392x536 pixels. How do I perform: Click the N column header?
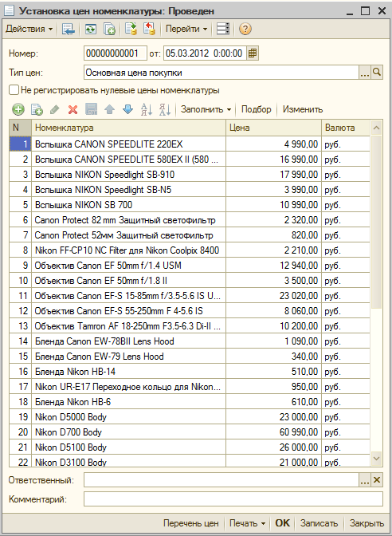(20, 128)
